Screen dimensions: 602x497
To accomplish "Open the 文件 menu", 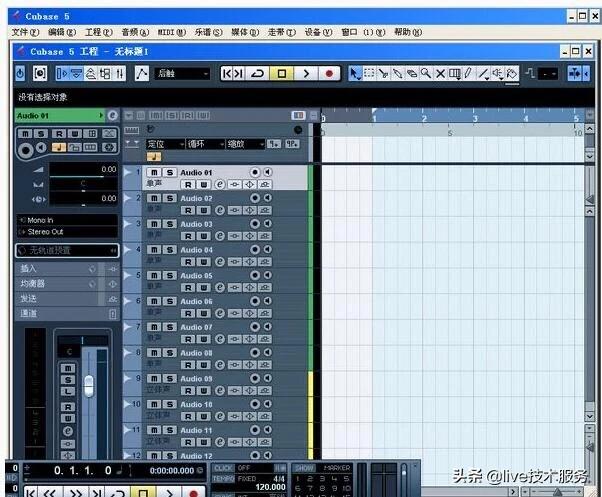I will [x=24, y=32].
